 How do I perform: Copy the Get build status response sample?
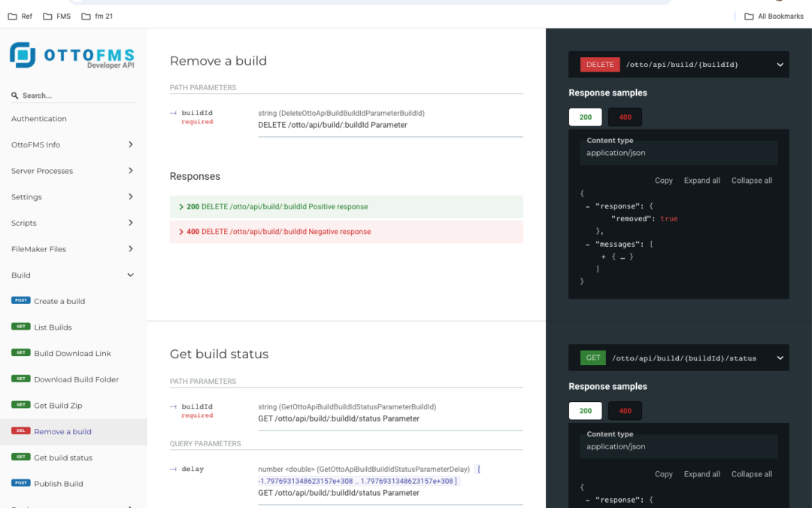tap(663, 474)
